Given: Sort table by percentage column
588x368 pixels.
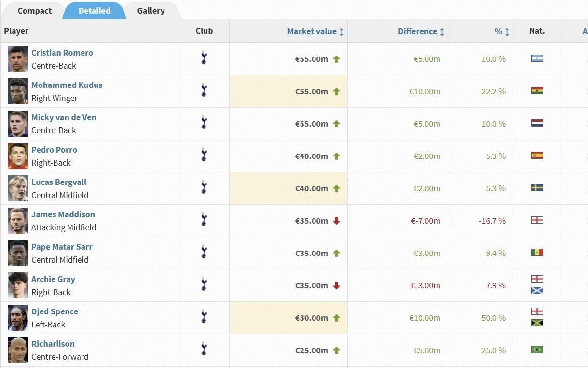Looking at the screenshot, I should (x=498, y=31).
